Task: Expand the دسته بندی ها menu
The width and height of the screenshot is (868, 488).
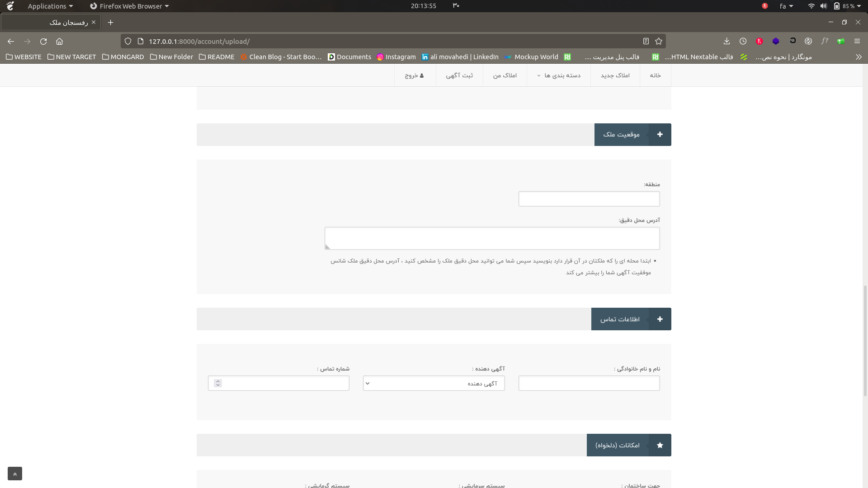Action: tap(559, 75)
